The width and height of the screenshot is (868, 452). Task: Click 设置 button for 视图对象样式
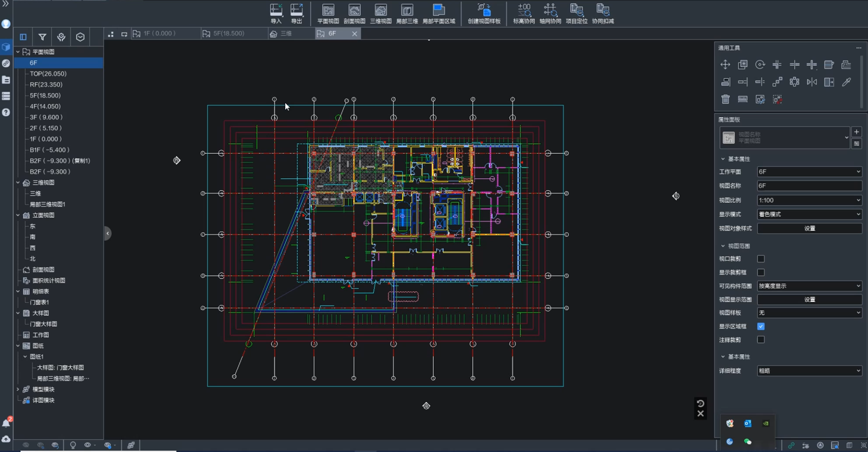[x=809, y=228]
